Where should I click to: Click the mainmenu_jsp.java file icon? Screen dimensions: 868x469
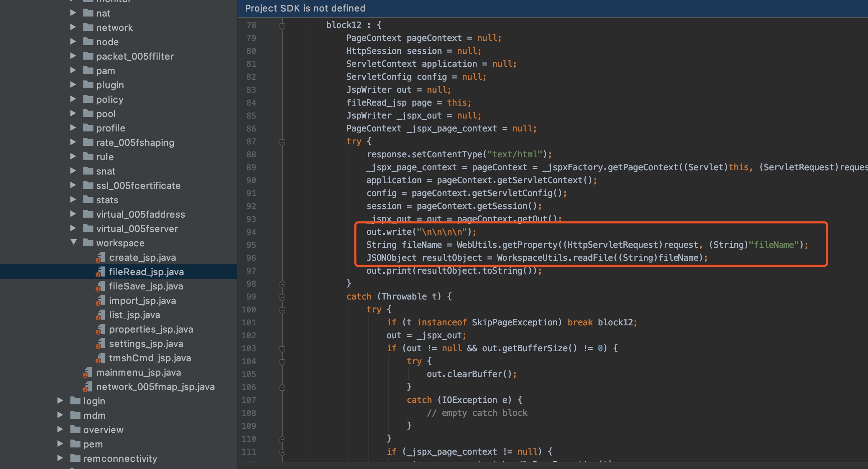[87, 372]
